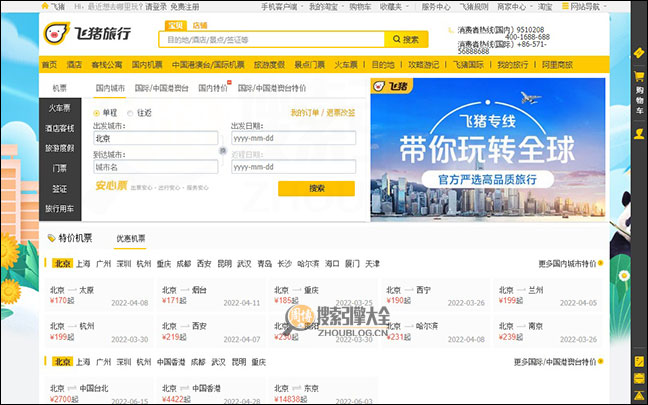Viewport: 648px width, 405px height.
Task: Open the 我的订单 link
Action: pyautogui.click(x=305, y=113)
